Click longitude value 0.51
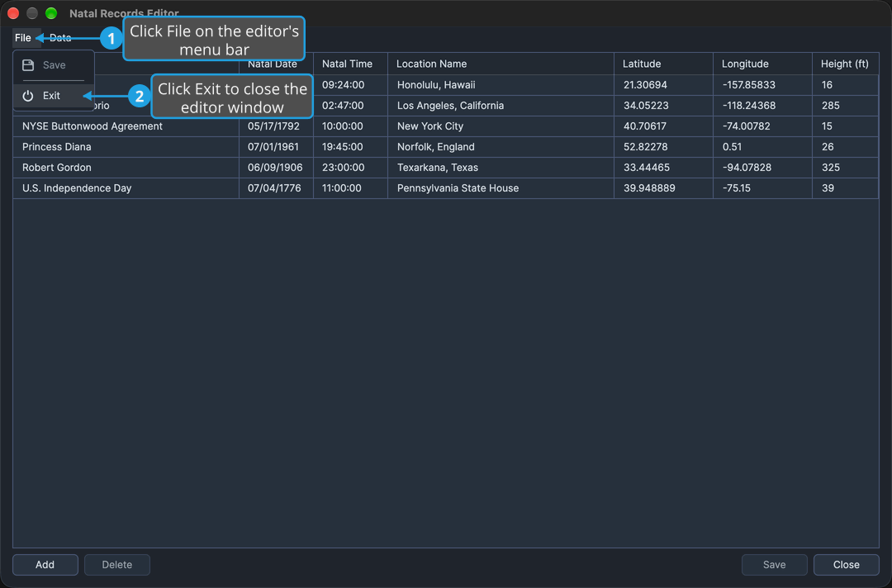Screen dimensions: 892x588 [762, 147]
